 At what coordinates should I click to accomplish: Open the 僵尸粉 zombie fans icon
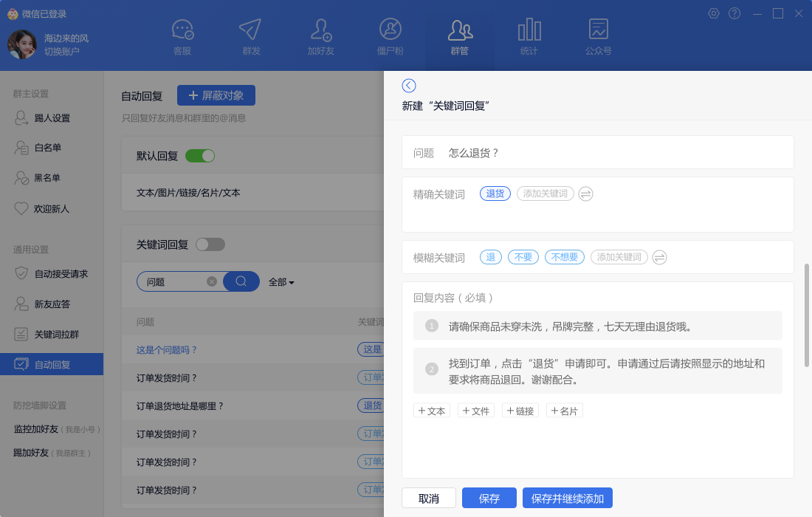pyautogui.click(x=390, y=31)
